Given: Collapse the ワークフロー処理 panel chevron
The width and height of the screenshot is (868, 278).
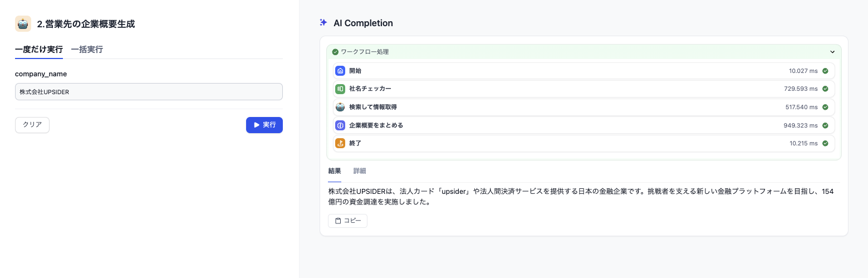Looking at the screenshot, I should pyautogui.click(x=832, y=52).
